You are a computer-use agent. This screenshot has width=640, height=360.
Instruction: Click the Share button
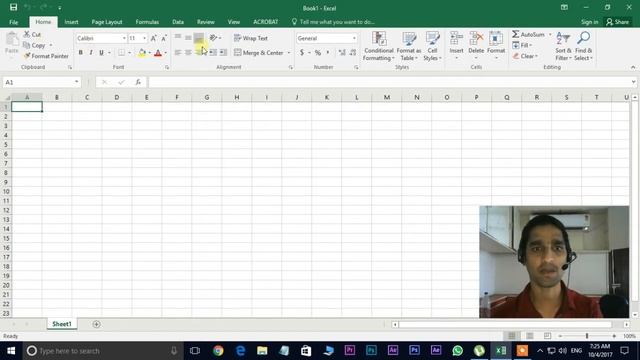pos(618,22)
